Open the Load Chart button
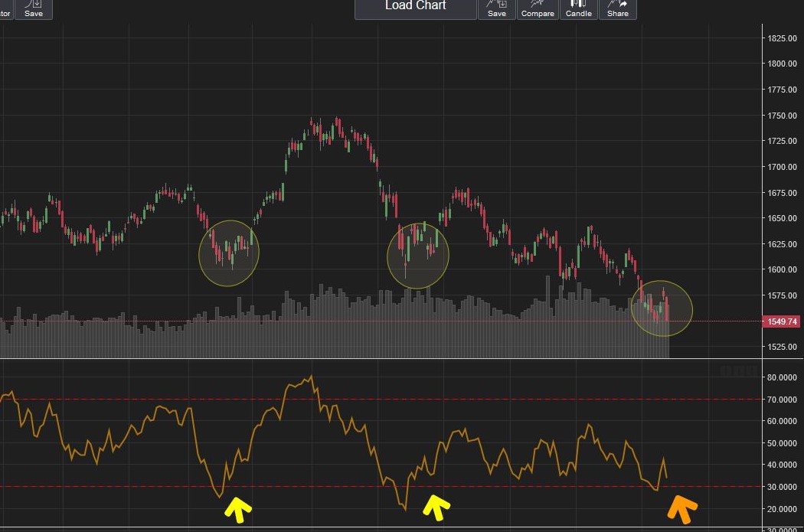This screenshot has width=804, height=532. [415, 8]
